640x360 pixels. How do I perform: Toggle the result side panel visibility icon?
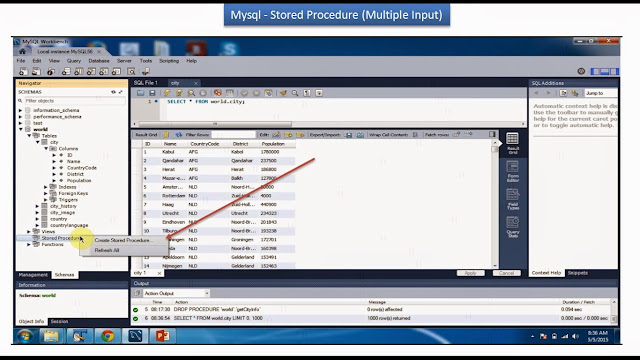click(x=492, y=134)
